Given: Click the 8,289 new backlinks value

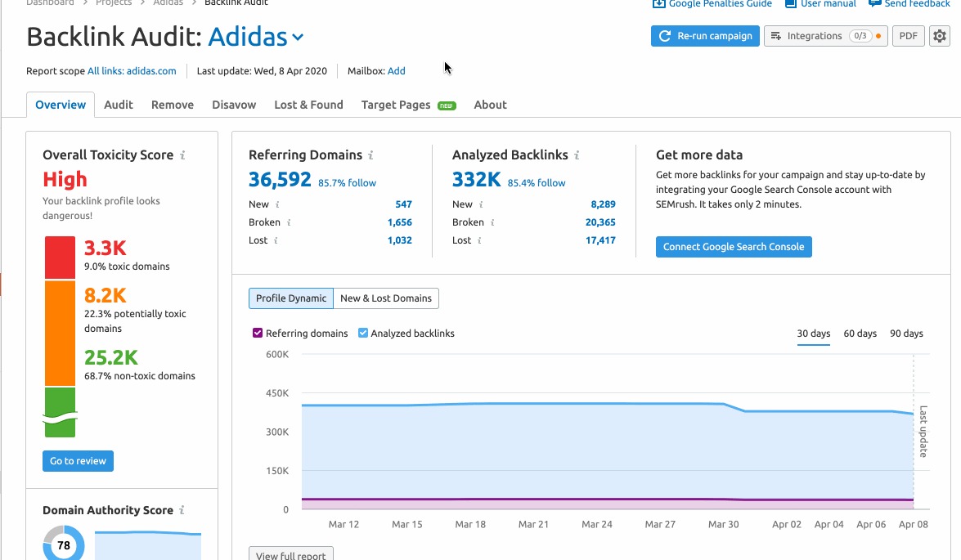Looking at the screenshot, I should pyautogui.click(x=603, y=204).
